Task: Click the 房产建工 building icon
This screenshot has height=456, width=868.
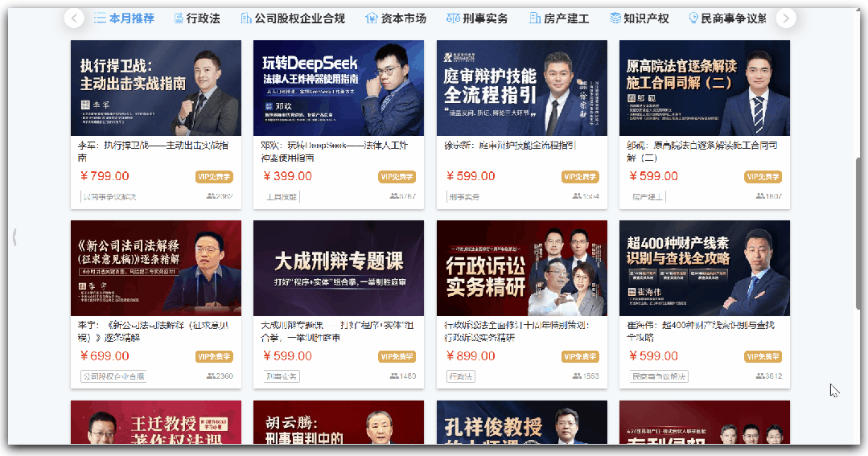Action: pyautogui.click(x=535, y=18)
